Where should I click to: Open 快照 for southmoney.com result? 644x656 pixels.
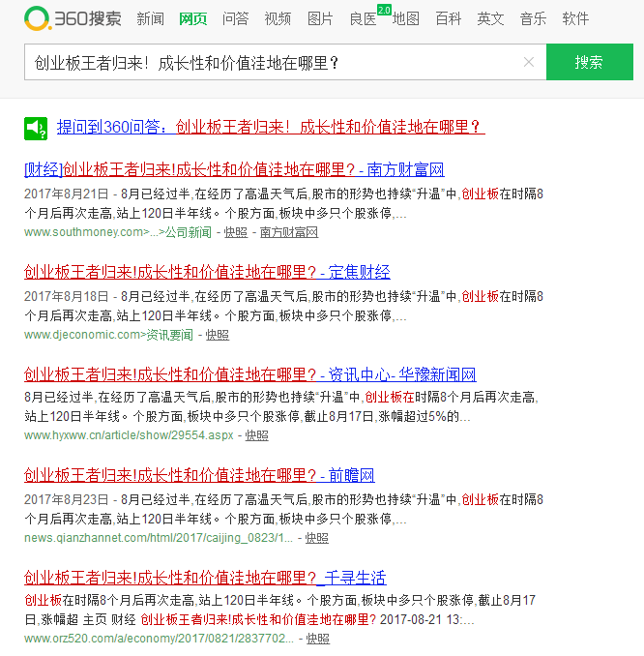[236, 232]
